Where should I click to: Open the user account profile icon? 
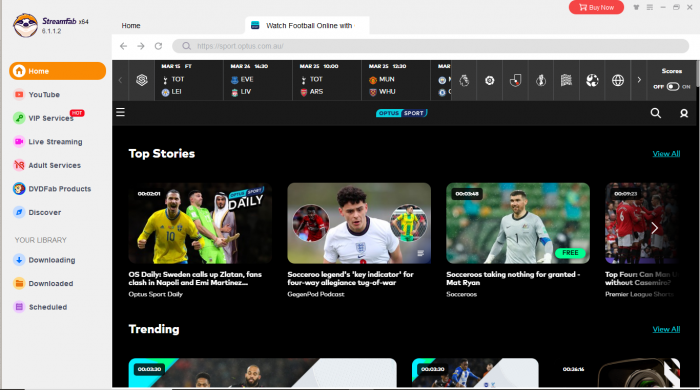(683, 113)
